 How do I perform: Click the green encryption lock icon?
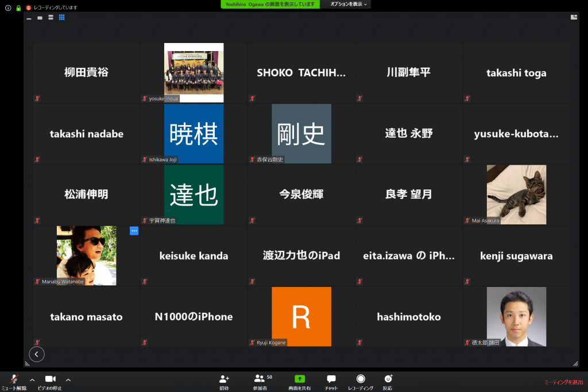(18, 8)
